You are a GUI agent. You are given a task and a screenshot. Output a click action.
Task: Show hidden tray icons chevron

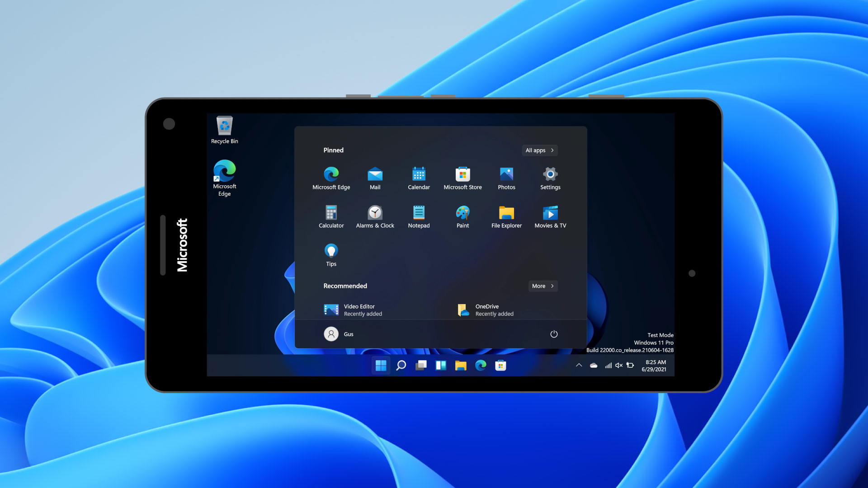tap(579, 366)
